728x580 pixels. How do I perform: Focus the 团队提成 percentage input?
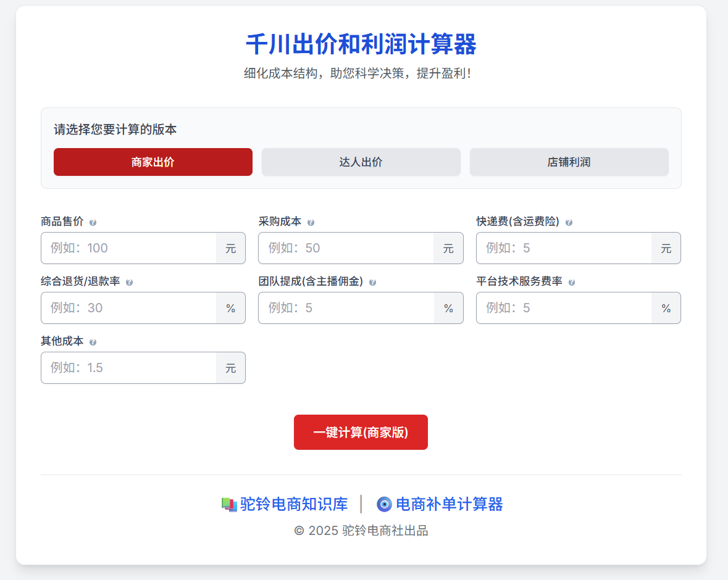point(346,308)
